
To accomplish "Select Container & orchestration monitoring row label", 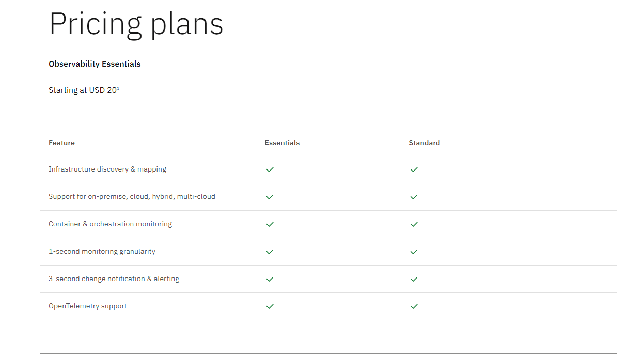I will point(110,224).
